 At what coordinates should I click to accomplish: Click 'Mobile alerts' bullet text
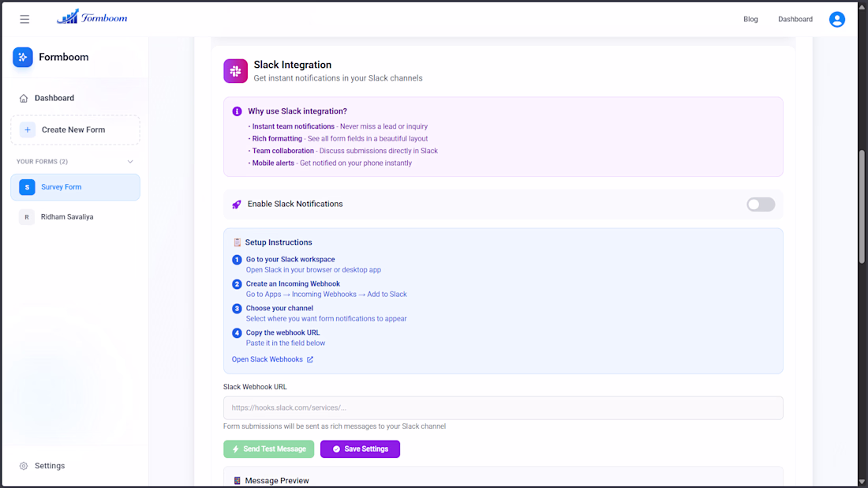click(273, 163)
